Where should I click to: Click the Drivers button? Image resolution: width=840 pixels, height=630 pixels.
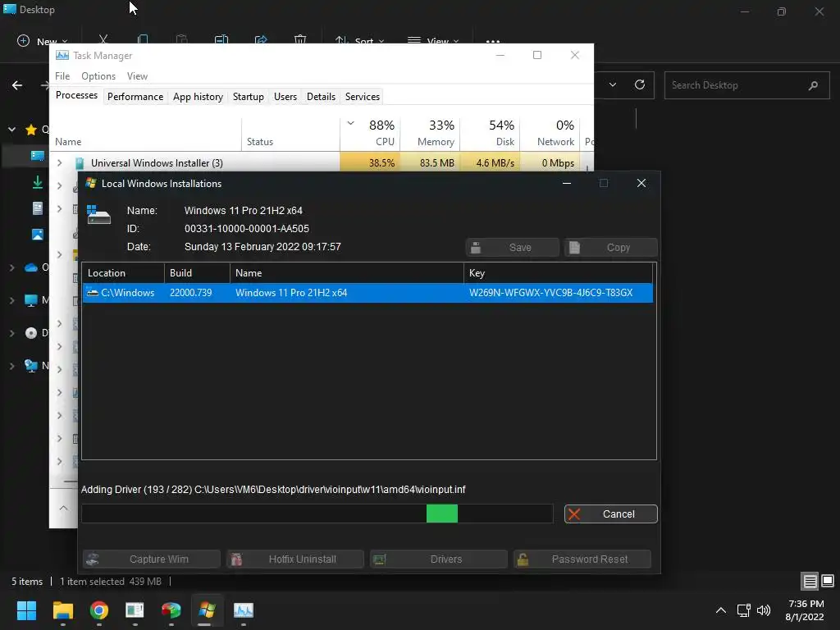click(x=439, y=559)
